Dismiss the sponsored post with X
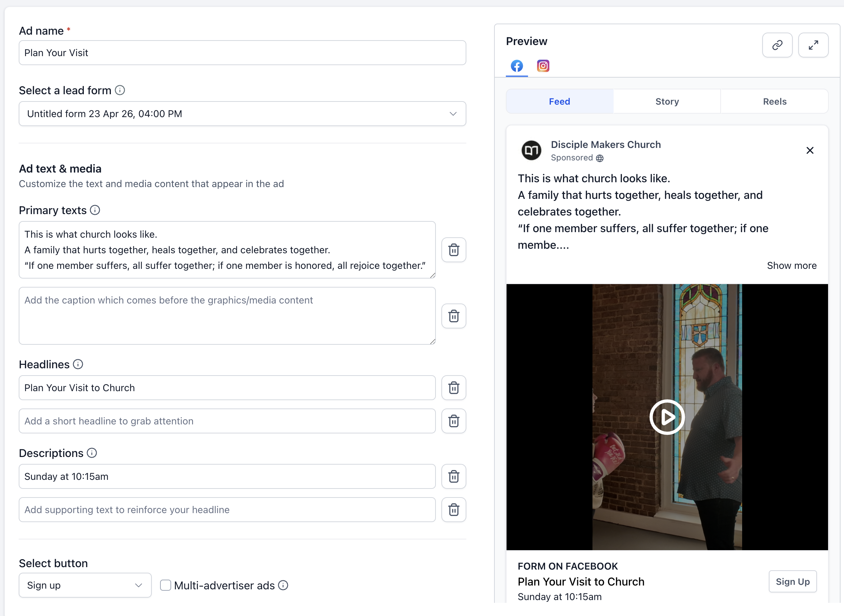 coord(810,150)
